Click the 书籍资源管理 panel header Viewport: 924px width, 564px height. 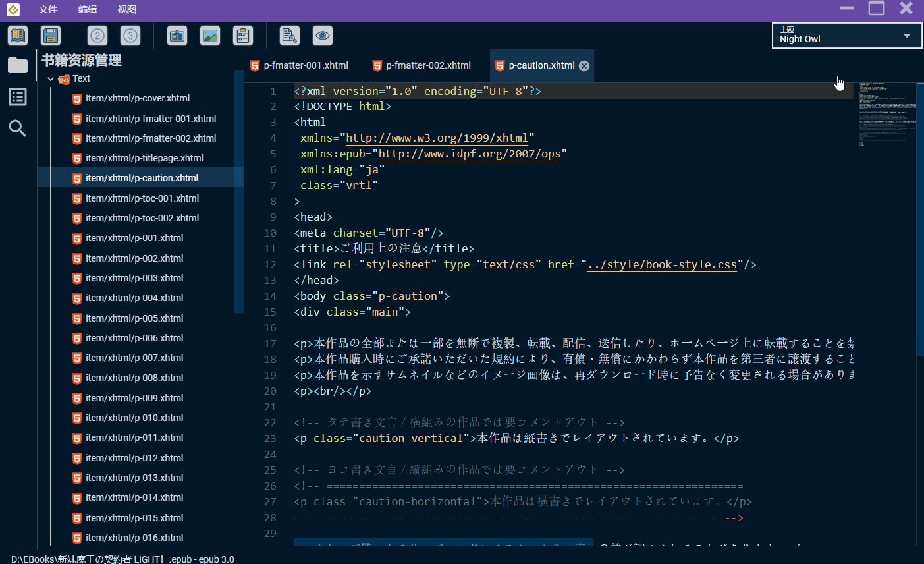click(82, 60)
